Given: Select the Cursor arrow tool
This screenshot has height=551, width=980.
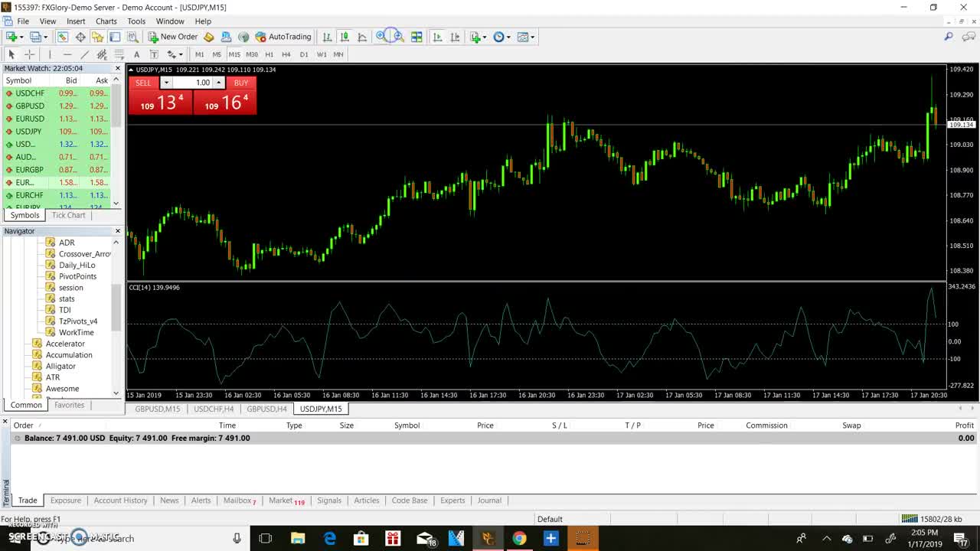Looking at the screenshot, I should tap(11, 54).
